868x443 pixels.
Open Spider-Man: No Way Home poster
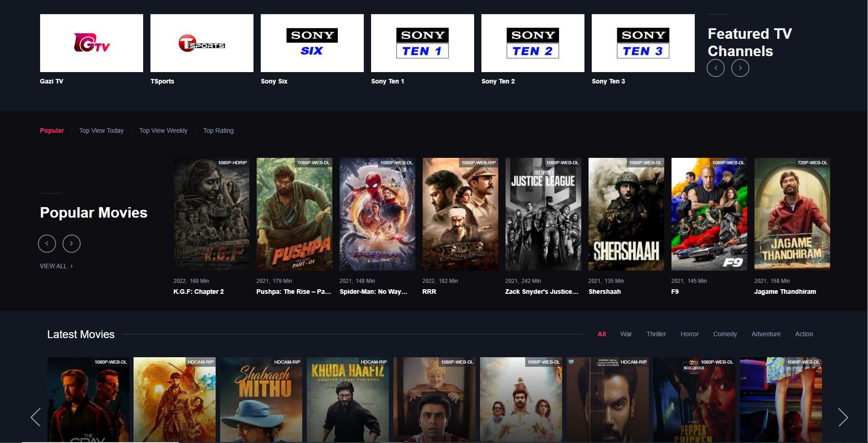pos(377,214)
